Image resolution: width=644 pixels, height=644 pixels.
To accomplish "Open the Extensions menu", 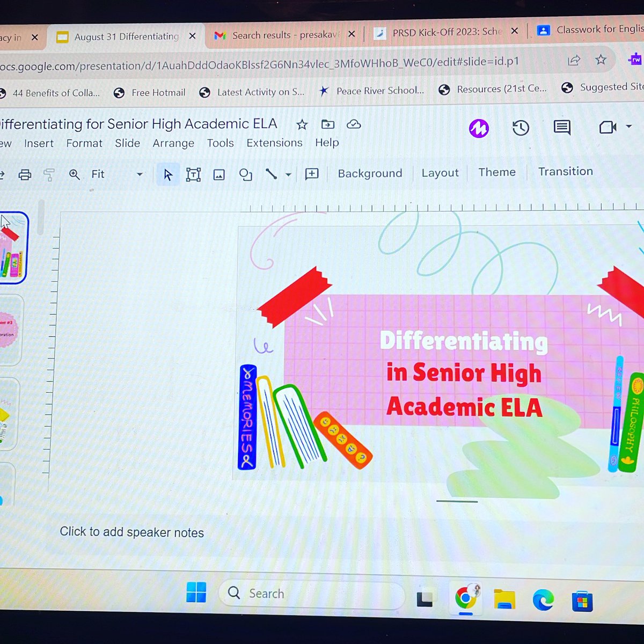I will point(274,143).
